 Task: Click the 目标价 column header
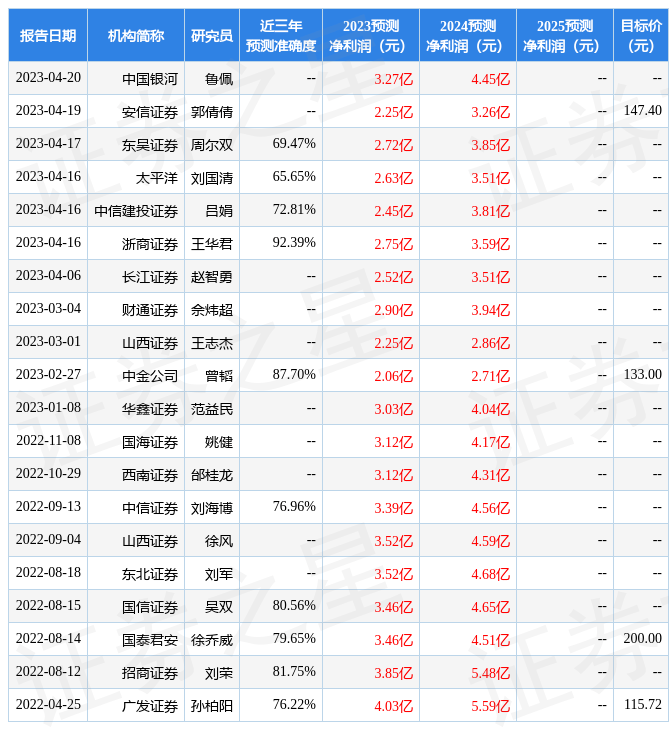(x=641, y=35)
